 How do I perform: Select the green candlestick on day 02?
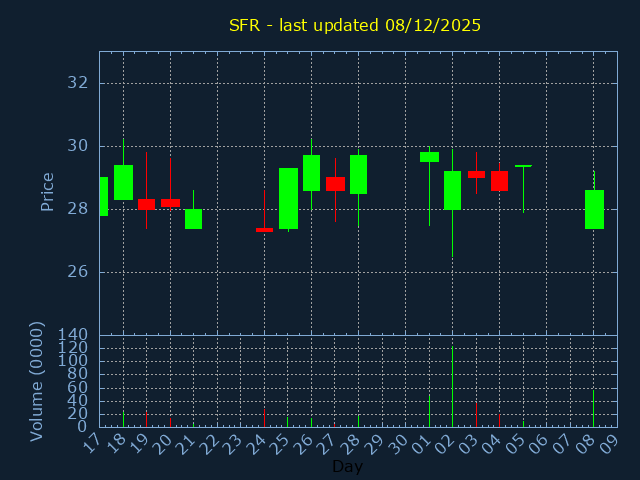click(452, 190)
